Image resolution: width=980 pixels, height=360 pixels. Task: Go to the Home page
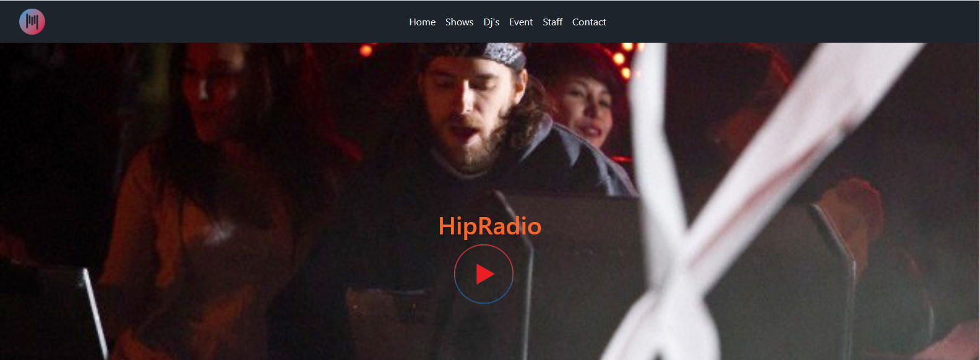click(422, 22)
